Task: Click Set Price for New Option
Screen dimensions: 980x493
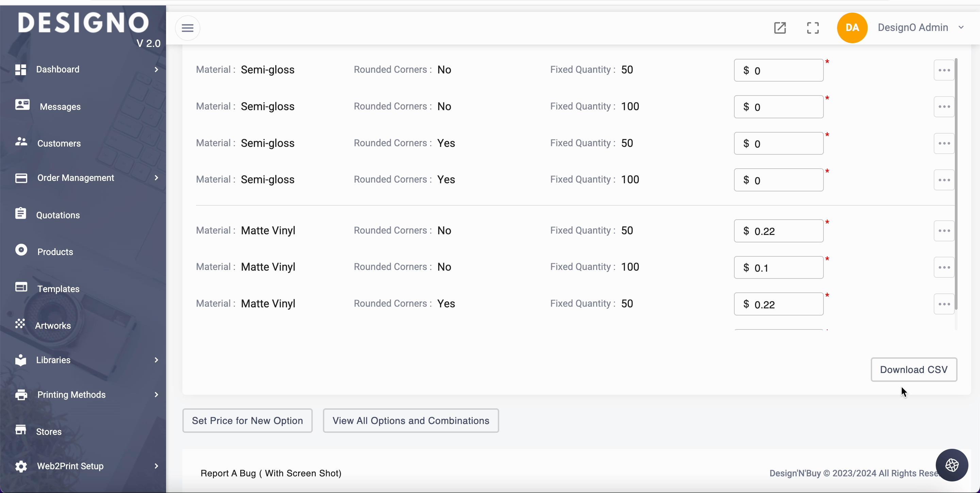Action: click(x=247, y=420)
